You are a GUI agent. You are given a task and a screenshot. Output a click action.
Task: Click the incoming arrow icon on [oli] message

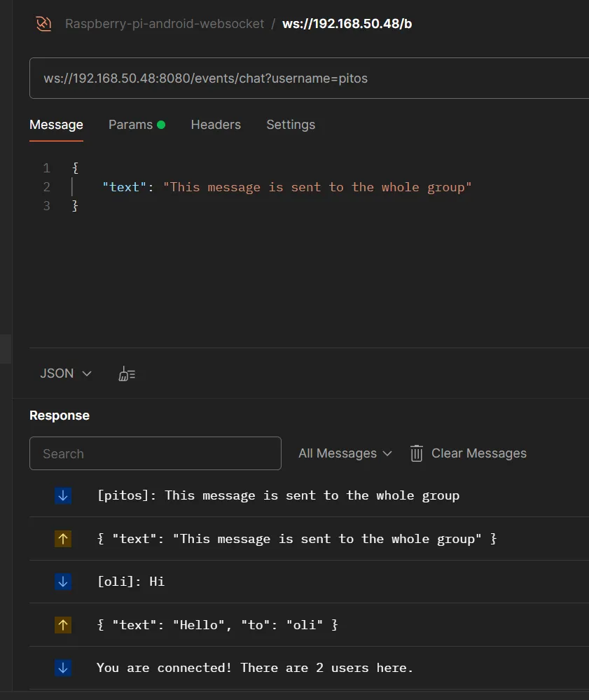coord(63,582)
